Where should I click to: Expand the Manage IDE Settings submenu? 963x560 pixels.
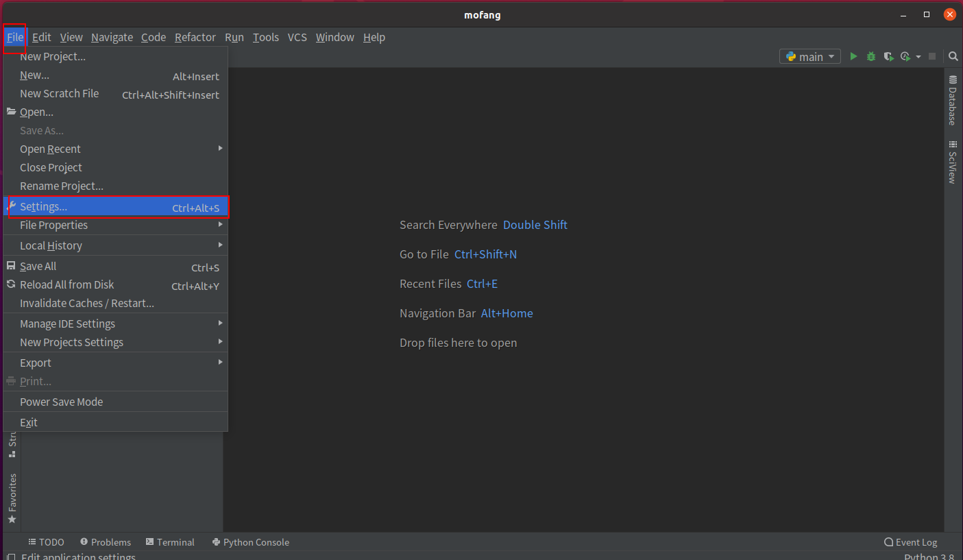(115, 324)
